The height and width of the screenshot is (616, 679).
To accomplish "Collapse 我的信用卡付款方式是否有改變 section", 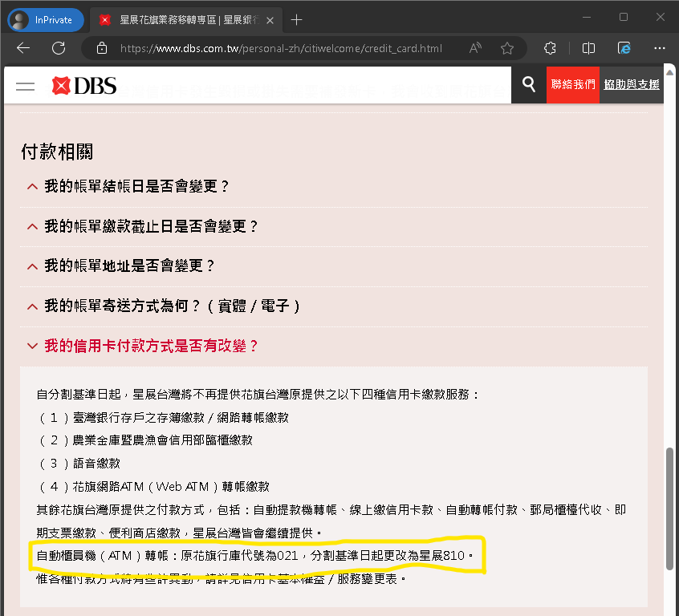I will point(151,346).
